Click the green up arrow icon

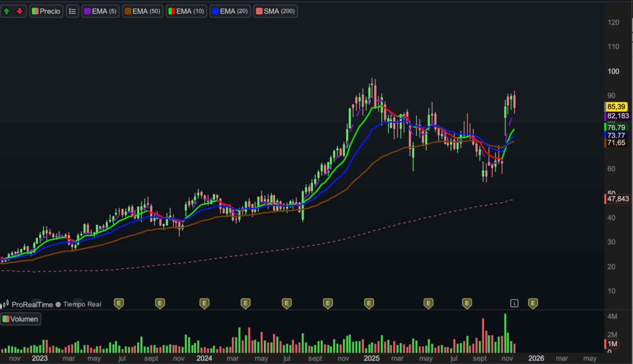pos(7,11)
